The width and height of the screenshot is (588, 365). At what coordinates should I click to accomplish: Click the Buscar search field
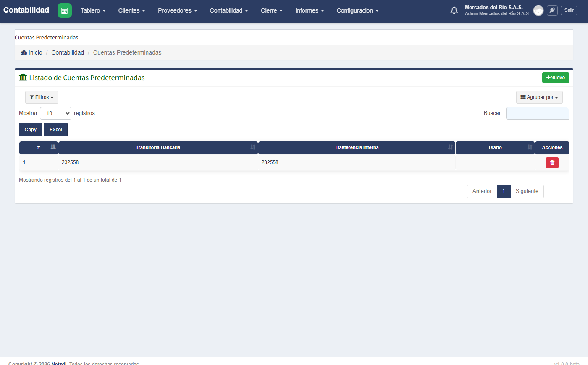pos(537,113)
